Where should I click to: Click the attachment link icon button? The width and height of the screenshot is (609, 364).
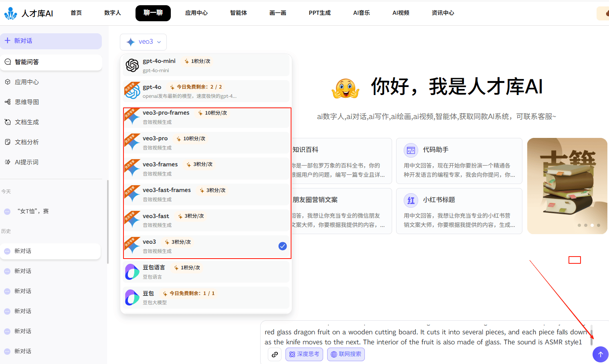click(275, 354)
